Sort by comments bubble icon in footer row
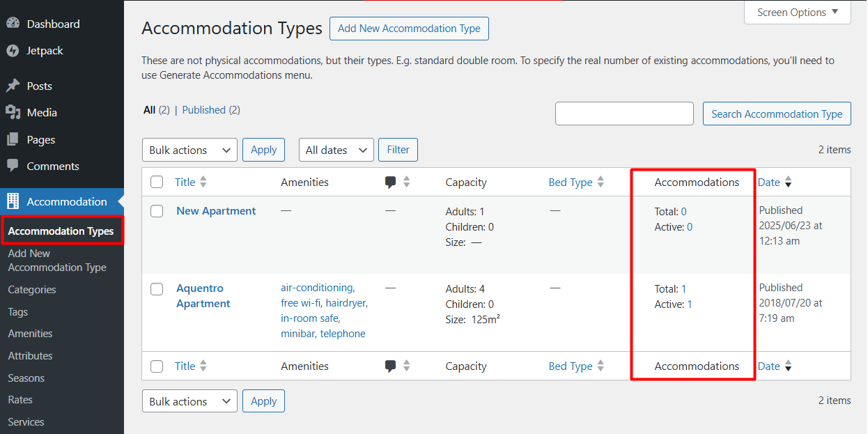Image resolution: width=868 pixels, height=434 pixels. [x=391, y=366]
